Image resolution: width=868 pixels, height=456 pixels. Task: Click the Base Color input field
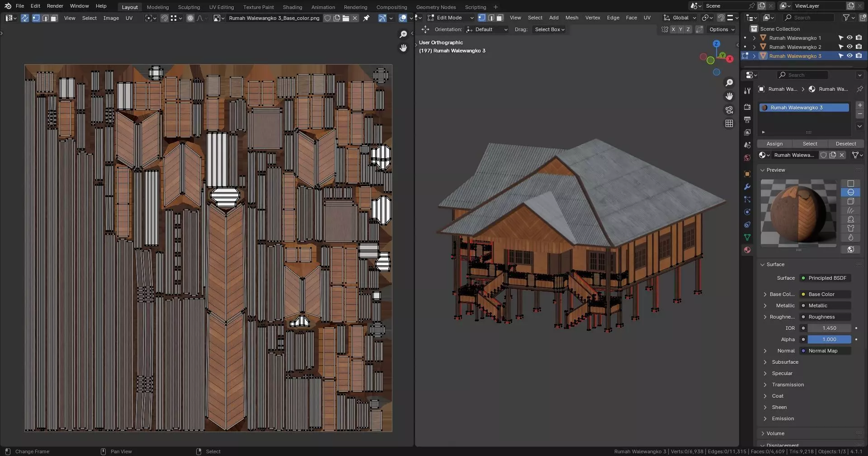[x=825, y=294]
